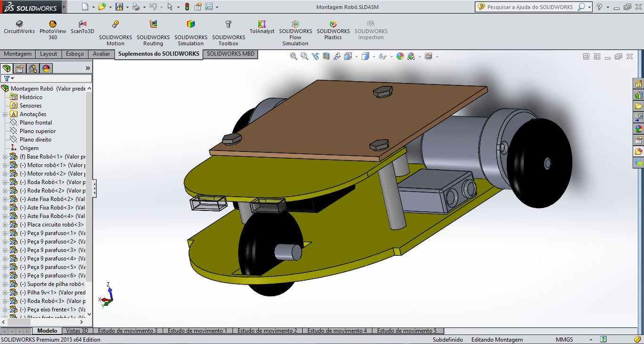Image resolution: width=644 pixels, height=344 pixels.
Task: Switch to the Avaliar tab
Action: (x=101, y=54)
